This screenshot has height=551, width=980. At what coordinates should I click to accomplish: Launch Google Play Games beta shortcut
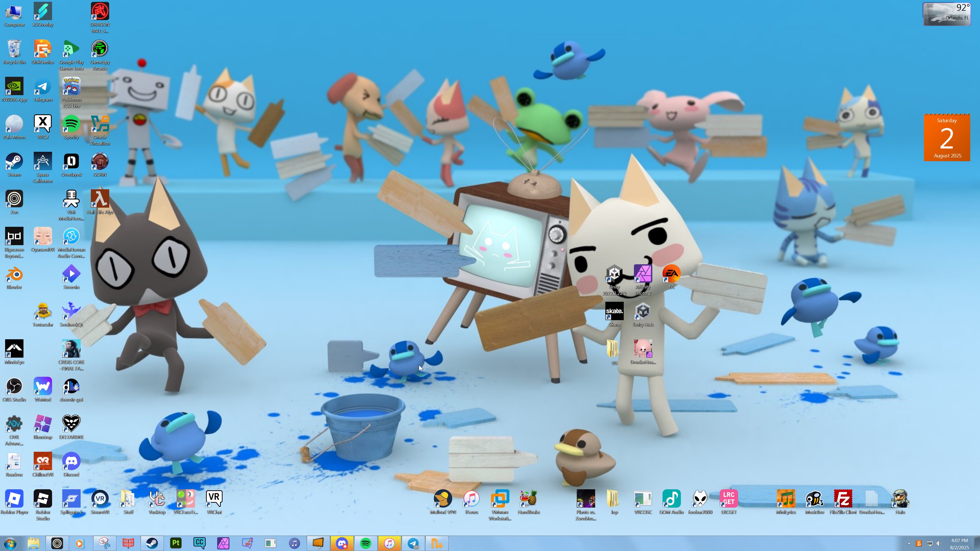coord(71,56)
